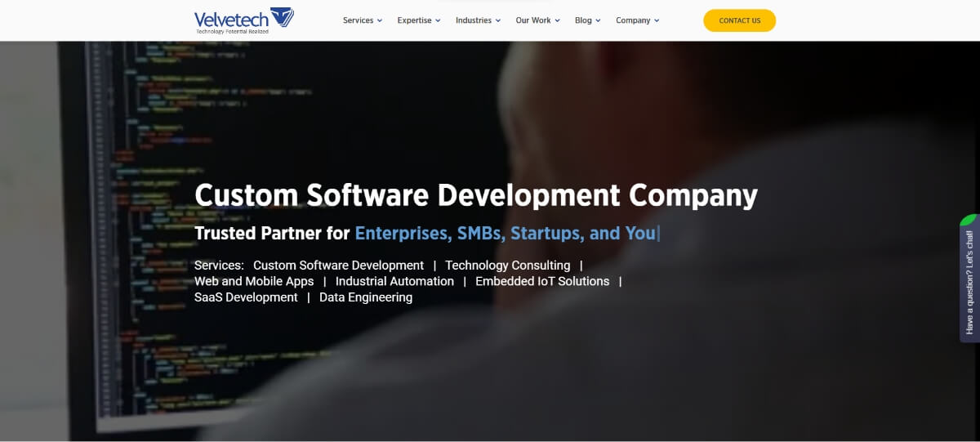Click the 'Technology Potential Realized' tagline
Image resolution: width=980 pixels, height=442 pixels.
coord(232,31)
